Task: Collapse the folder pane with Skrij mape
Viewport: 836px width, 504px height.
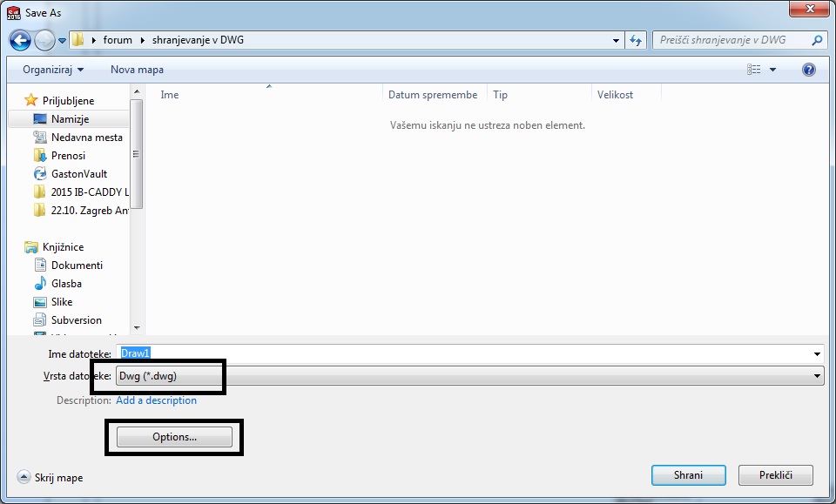Action: click(x=51, y=477)
